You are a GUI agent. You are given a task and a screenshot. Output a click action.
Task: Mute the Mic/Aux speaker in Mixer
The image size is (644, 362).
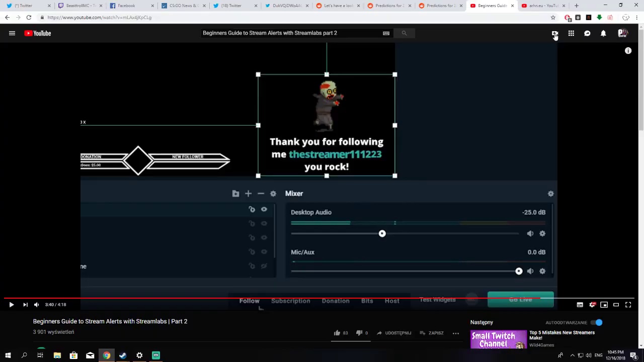tap(530, 271)
